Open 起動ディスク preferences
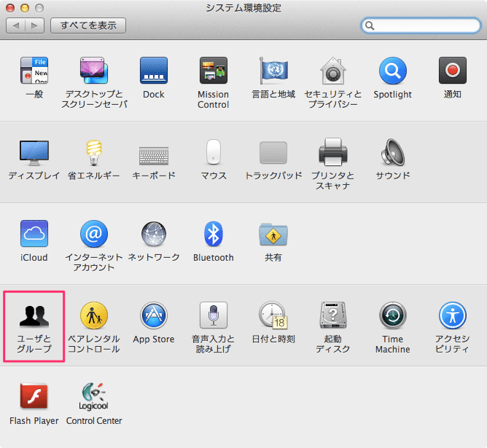The image size is (487, 448). (x=333, y=315)
